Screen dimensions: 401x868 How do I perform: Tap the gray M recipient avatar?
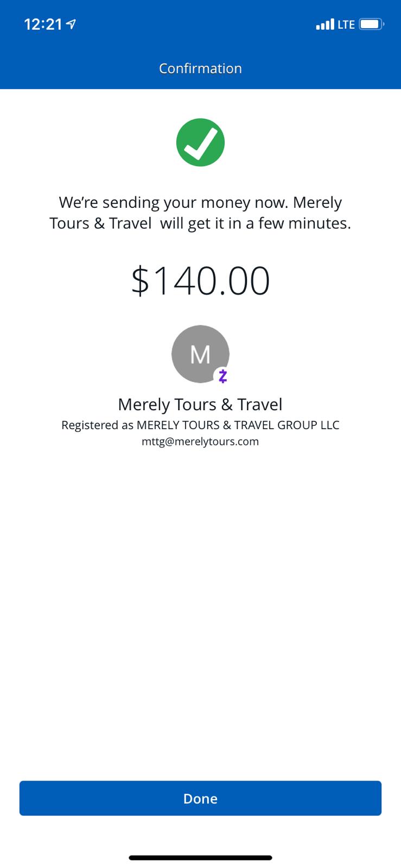pyautogui.click(x=200, y=354)
